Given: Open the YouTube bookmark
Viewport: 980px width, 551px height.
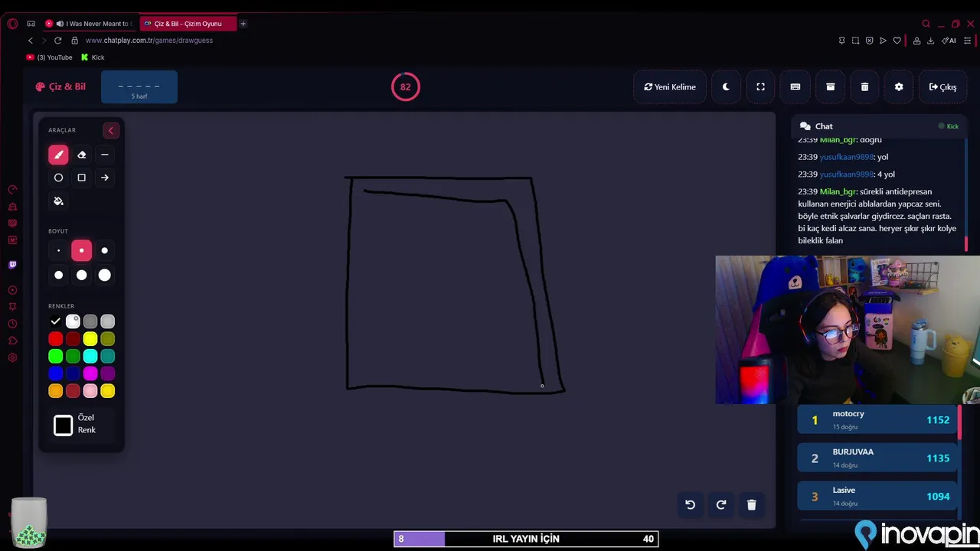Looking at the screenshot, I should (50, 57).
